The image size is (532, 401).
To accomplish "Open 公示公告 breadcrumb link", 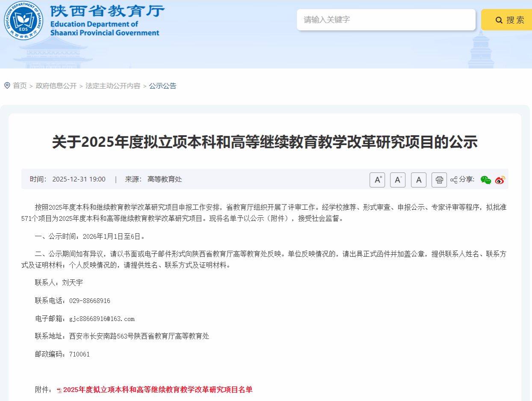I will 163,86.
